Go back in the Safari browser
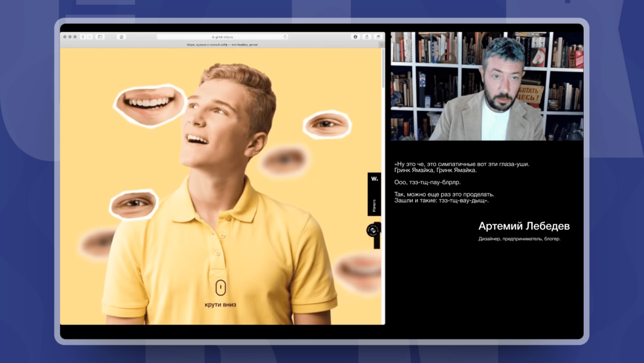The width and height of the screenshot is (644, 363). tap(83, 37)
